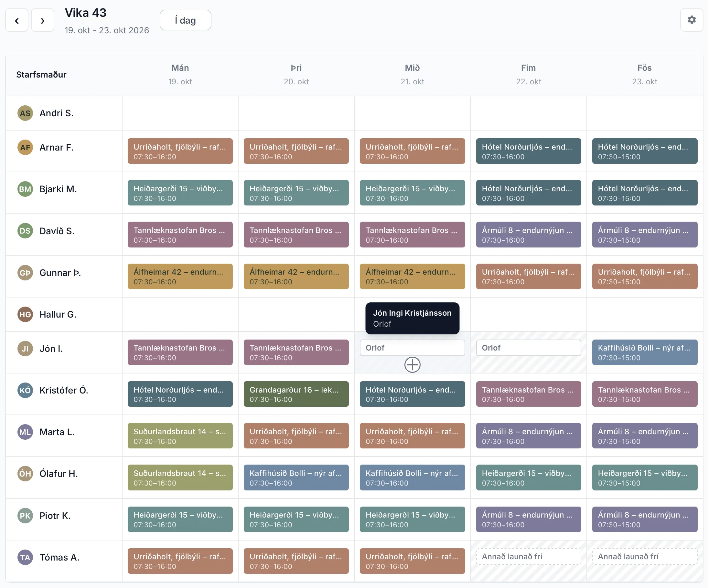
Task: Open Jón I. Friday Kaffihúsið Bolli shift
Action: 645,352
